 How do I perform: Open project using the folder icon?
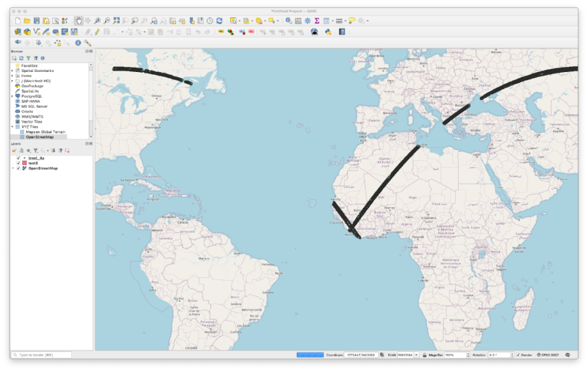point(27,21)
